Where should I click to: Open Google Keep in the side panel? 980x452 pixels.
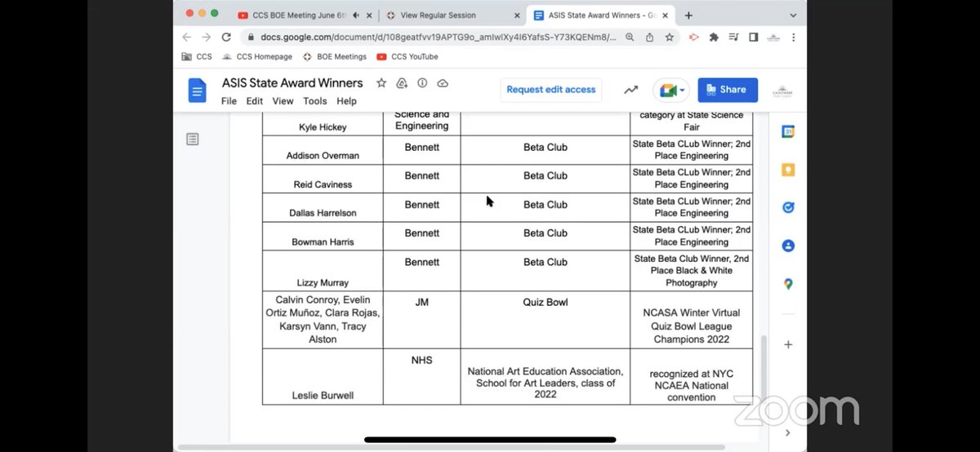pos(788,170)
